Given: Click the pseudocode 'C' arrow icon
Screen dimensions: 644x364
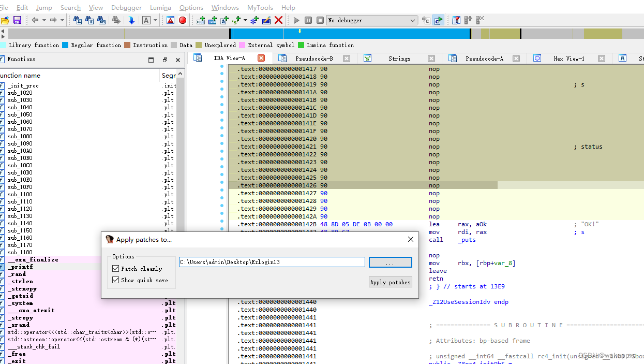Looking at the screenshot, I should [426, 20].
